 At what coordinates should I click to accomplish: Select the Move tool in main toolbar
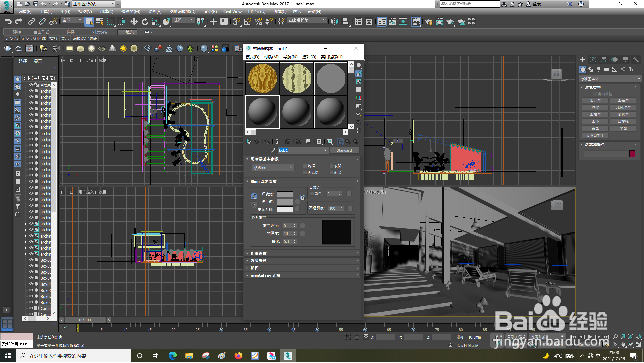(x=134, y=22)
